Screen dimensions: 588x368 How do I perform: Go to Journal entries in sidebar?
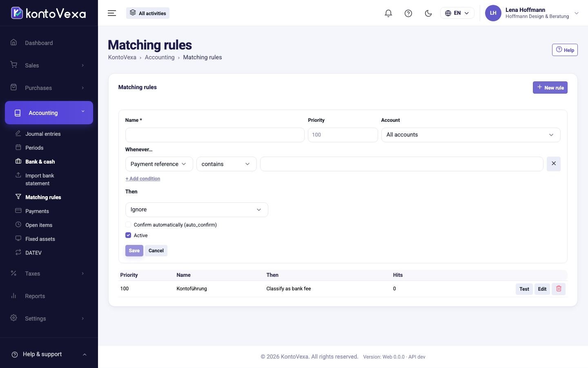[x=43, y=134]
